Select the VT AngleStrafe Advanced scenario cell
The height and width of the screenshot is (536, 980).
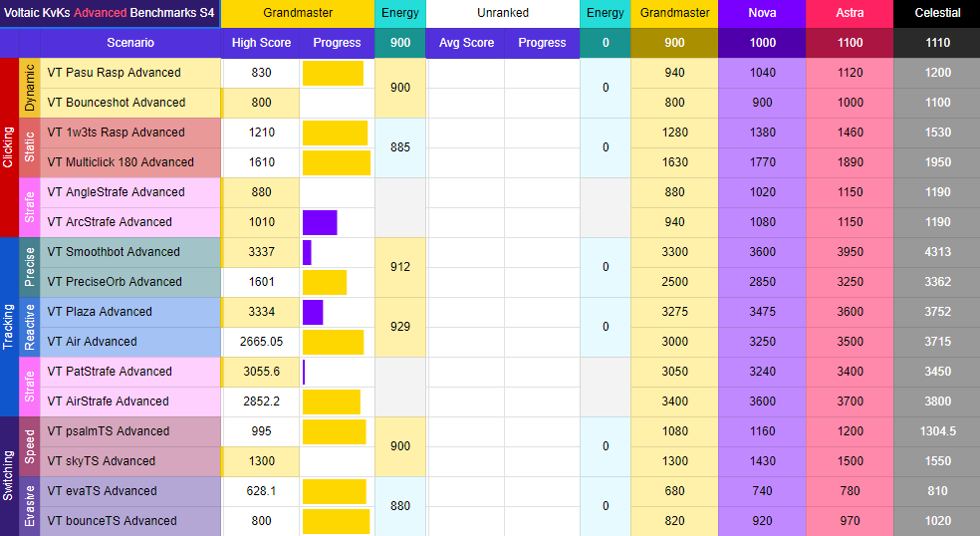tap(130, 192)
